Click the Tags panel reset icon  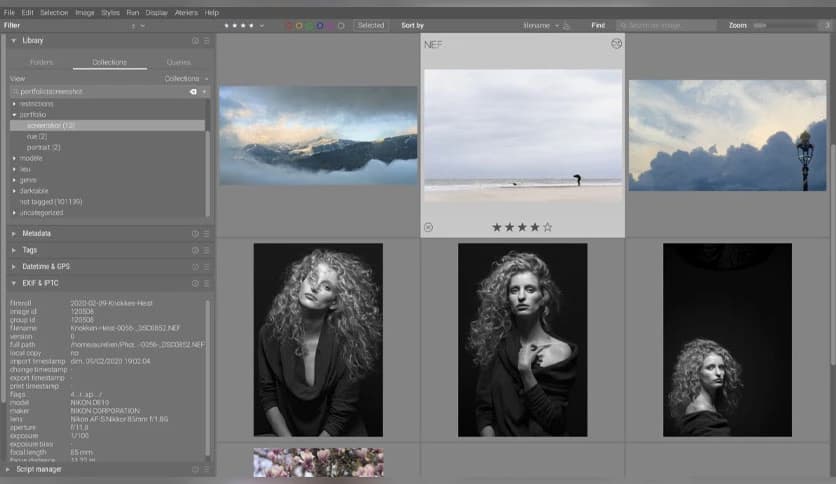click(x=196, y=250)
